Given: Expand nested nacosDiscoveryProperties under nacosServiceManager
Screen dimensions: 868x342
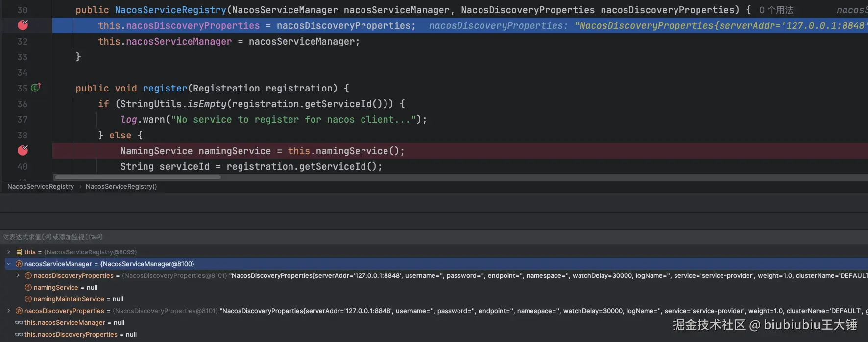Looking at the screenshot, I should point(18,275).
